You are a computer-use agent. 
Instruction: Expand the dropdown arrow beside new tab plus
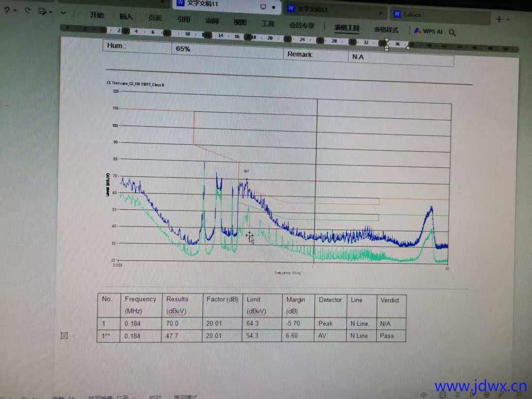[508, 20]
